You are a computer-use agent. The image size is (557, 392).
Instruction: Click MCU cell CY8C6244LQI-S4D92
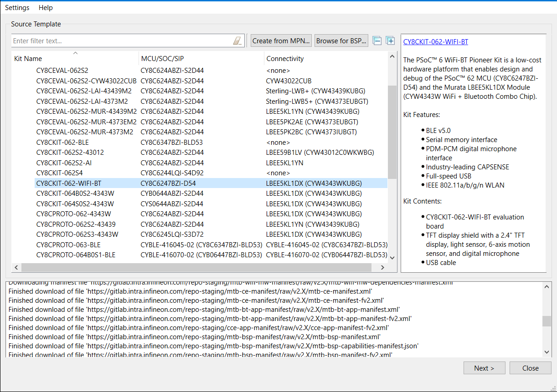(x=172, y=173)
